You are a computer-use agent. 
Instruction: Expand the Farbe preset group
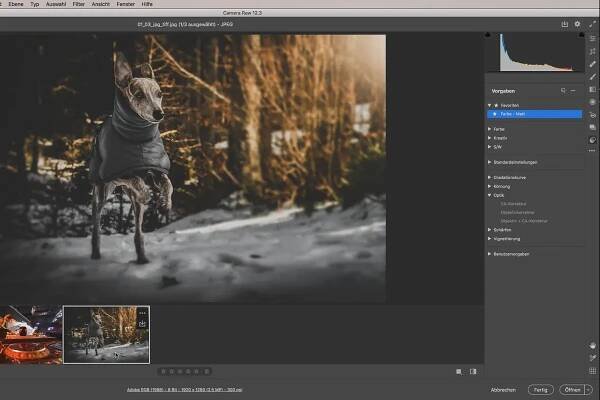click(490, 127)
